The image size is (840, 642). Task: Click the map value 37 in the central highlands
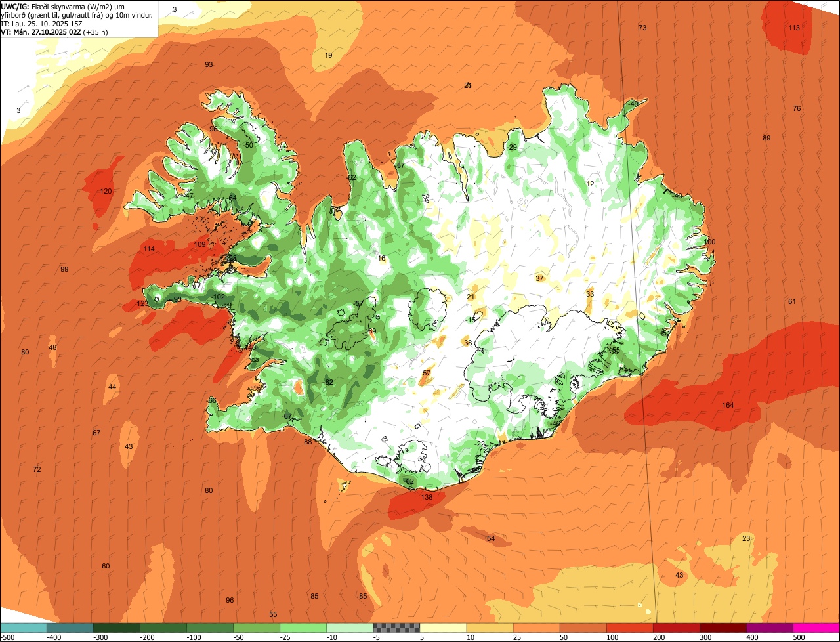coord(539,279)
